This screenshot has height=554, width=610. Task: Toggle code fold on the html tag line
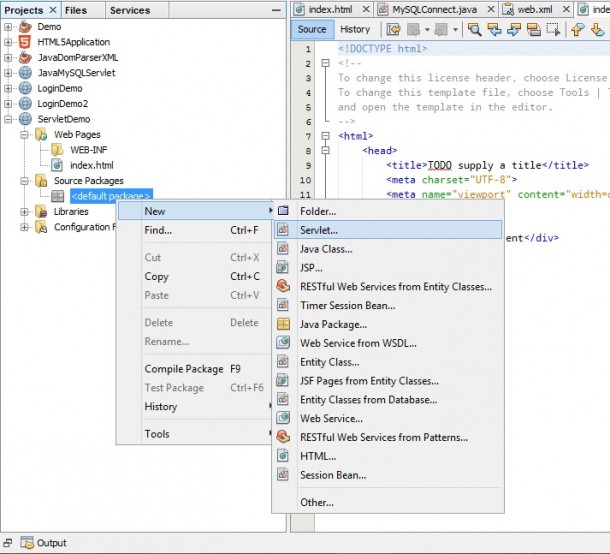click(x=326, y=135)
